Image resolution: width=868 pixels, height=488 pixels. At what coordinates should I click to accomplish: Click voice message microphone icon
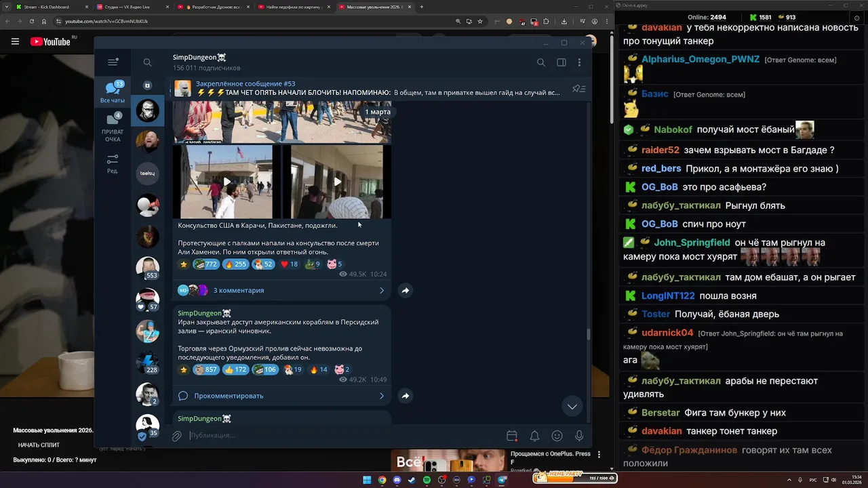tap(579, 436)
